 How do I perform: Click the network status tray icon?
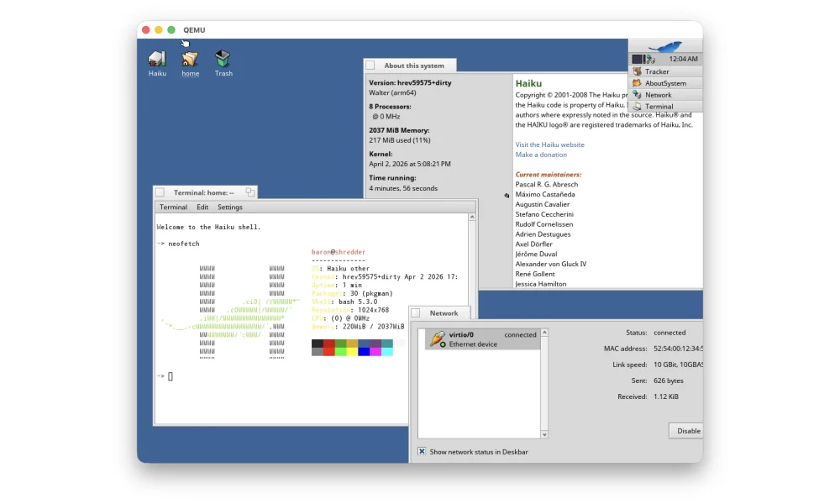650,59
